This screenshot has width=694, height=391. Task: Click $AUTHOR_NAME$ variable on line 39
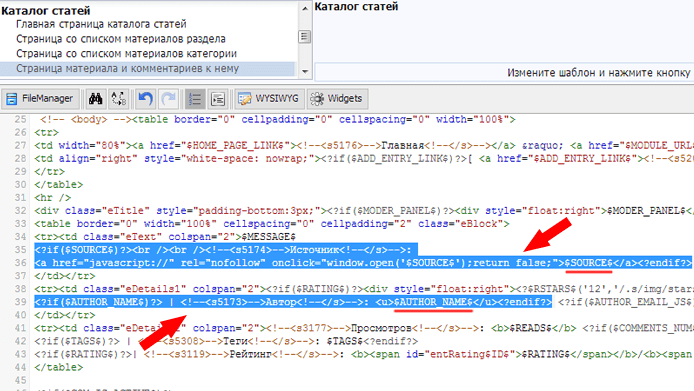click(x=433, y=302)
